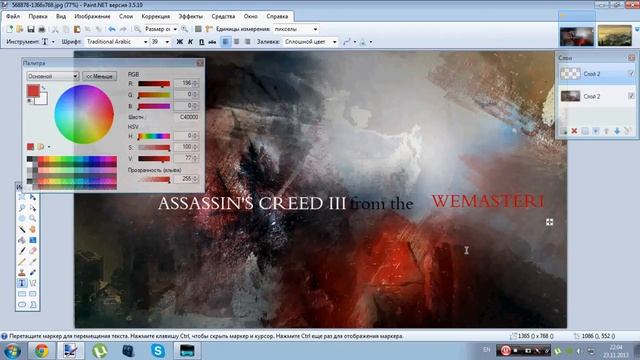640x360 pixels.
Task: Click the Open file icon in toolbar
Action: pos(20,29)
